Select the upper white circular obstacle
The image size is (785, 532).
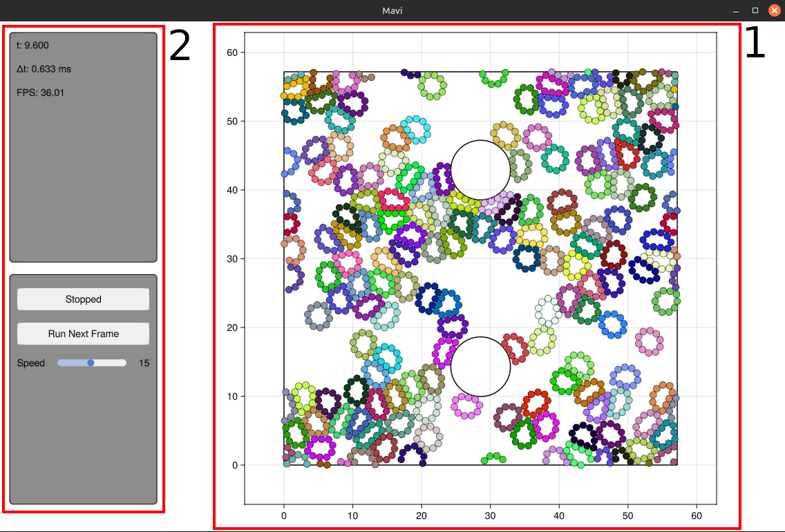click(x=480, y=170)
